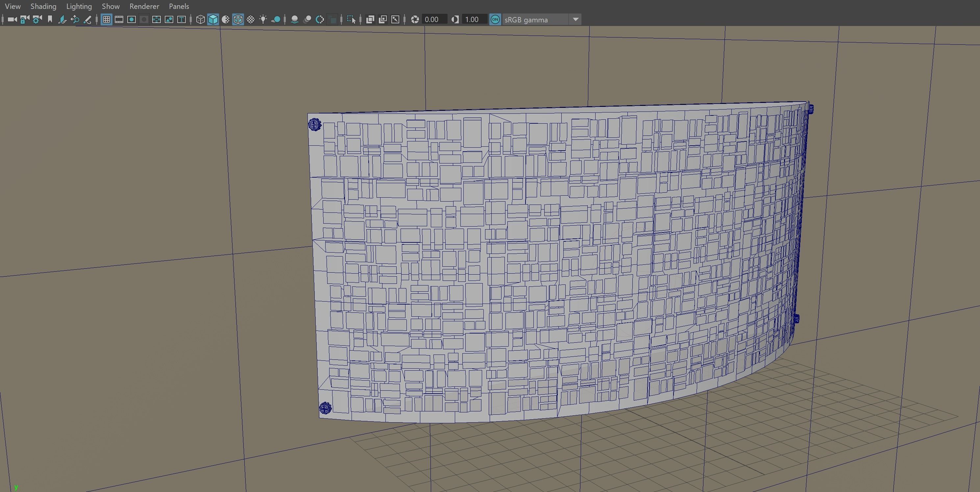Open the Shading menu
Viewport: 980px width, 492px height.
[43, 6]
